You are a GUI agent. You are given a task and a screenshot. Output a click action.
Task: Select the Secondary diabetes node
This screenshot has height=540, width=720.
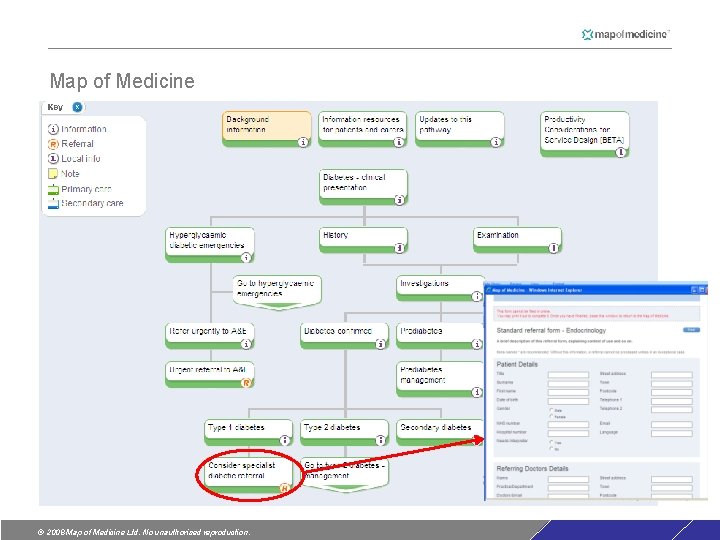tap(439, 432)
